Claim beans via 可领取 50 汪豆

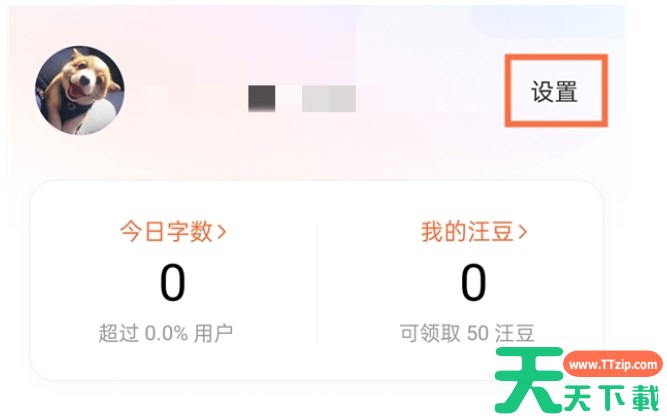[x=466, y=333]
